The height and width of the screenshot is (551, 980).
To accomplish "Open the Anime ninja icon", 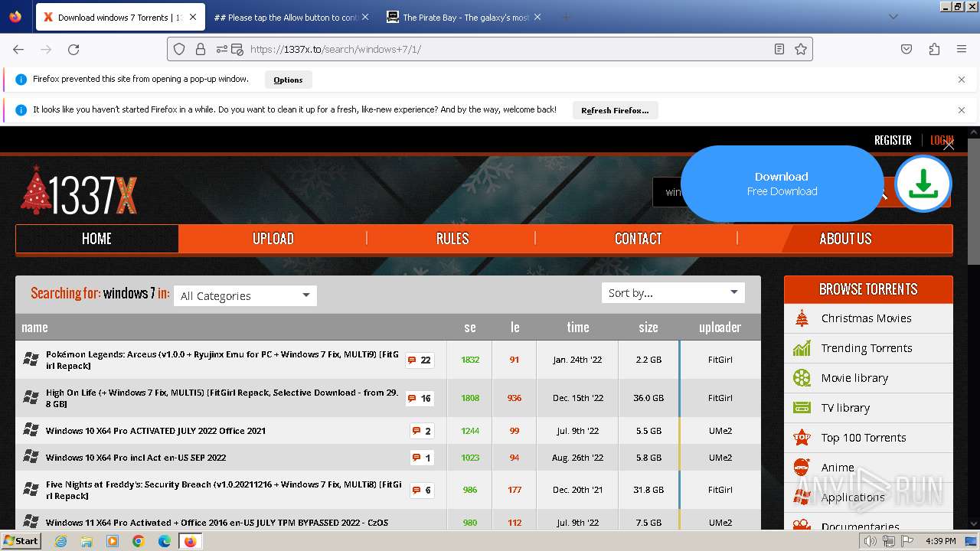I will coord(802,468).
